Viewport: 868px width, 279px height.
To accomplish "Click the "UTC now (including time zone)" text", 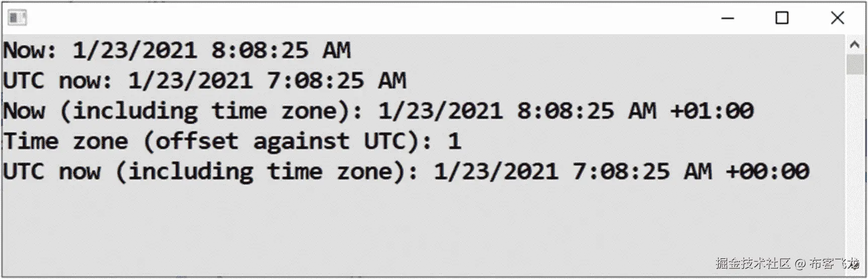I will (x=209, y=171).
